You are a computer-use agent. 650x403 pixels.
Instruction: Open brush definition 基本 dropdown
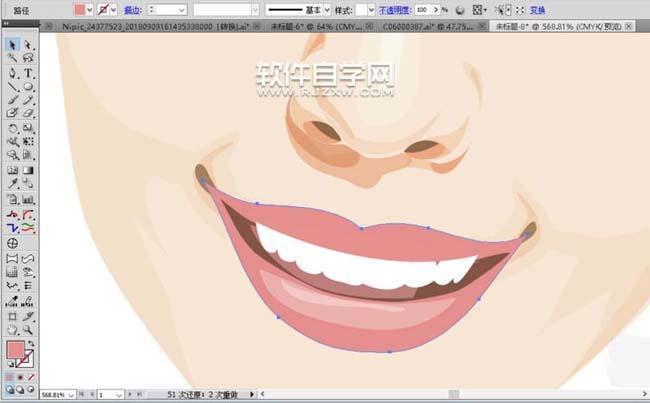point(327,10)
